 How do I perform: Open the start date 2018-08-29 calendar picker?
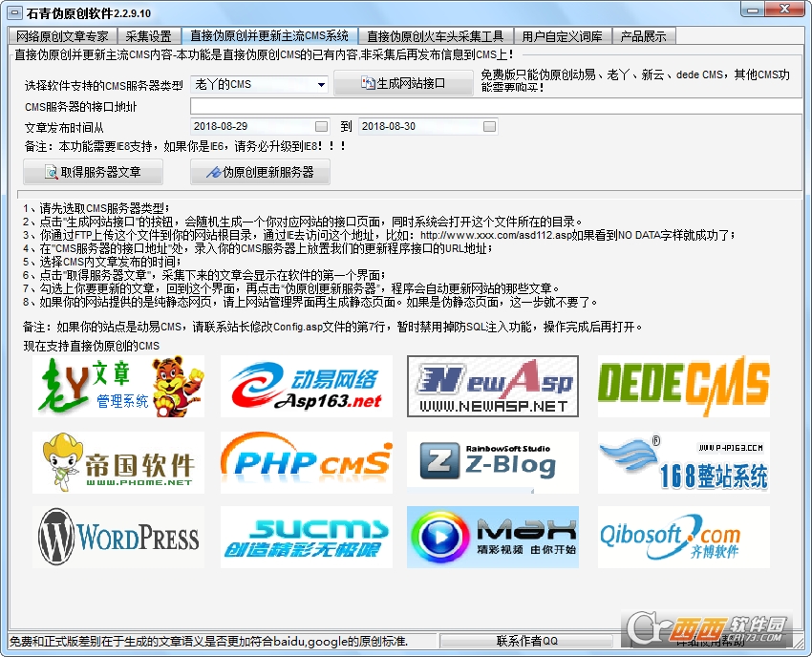[x=321, y=126]
